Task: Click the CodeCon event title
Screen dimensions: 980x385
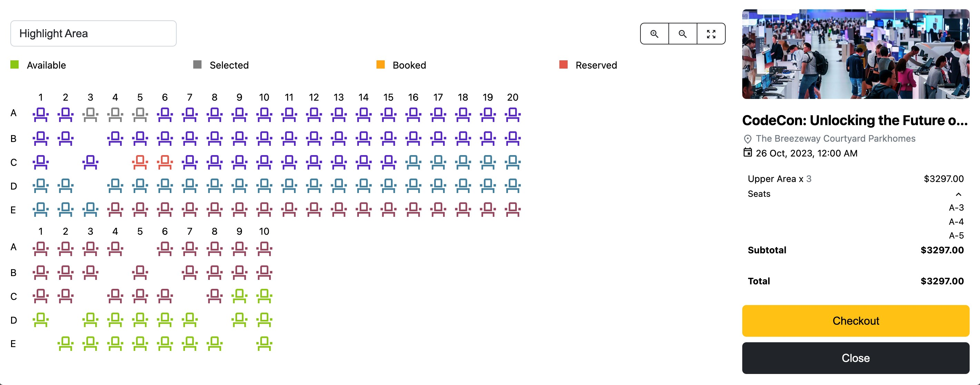Action: pos(854,121)
